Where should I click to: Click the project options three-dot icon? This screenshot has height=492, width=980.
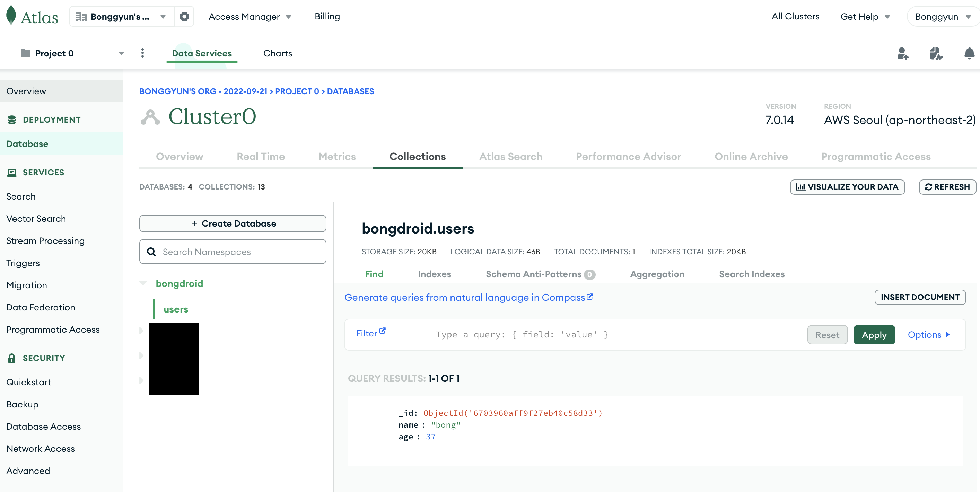[143, 53]
